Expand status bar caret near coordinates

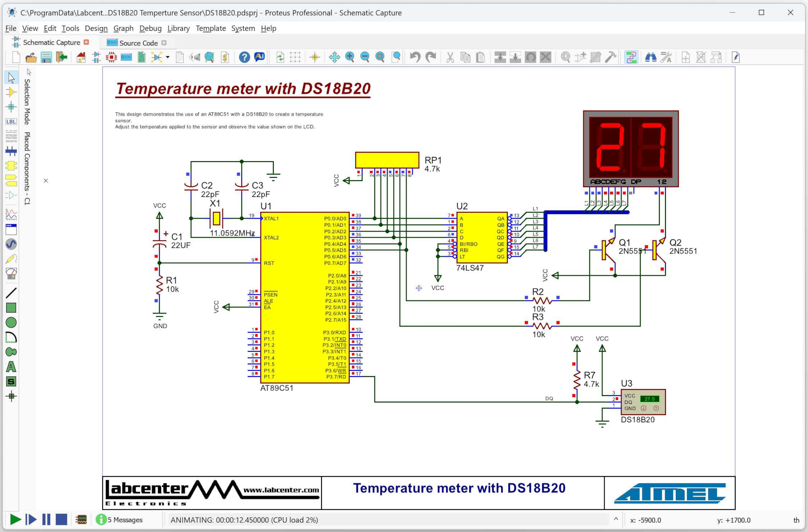[616, 519]
